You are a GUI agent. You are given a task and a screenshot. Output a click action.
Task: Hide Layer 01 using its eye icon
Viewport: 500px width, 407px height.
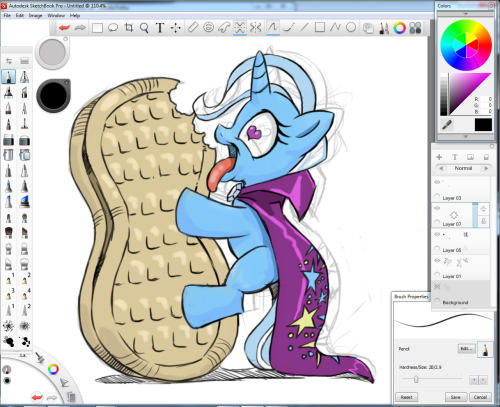tap(437, 261)
